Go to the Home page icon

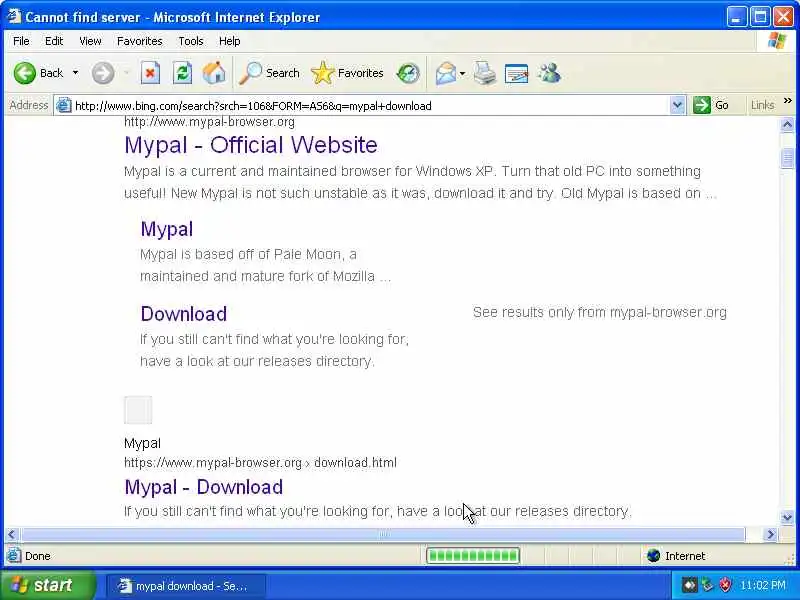(214, 73)
